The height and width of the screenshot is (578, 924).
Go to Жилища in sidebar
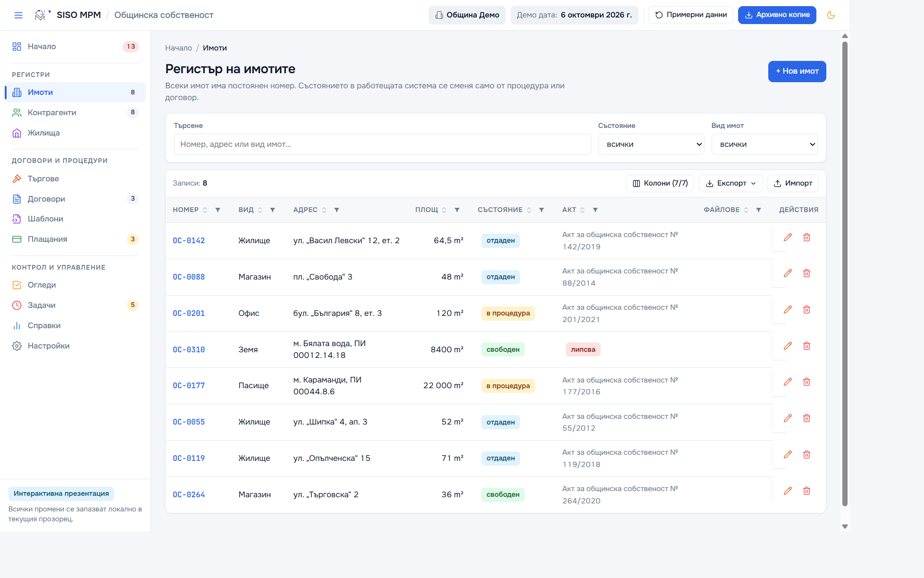[x=75, y=133]
